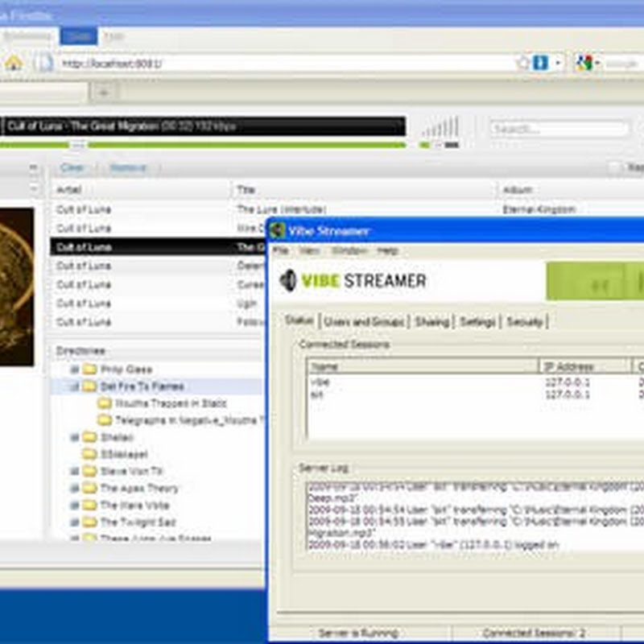Click the Set Fire To Flames folder icon
This screenshot has height=644, width=644.
pos(89,386)
